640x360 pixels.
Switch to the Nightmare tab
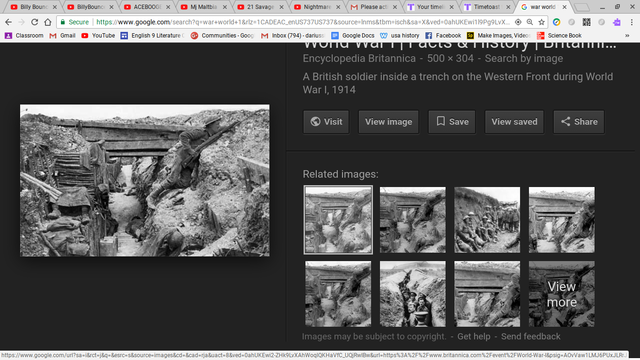(x=316, y=7)
